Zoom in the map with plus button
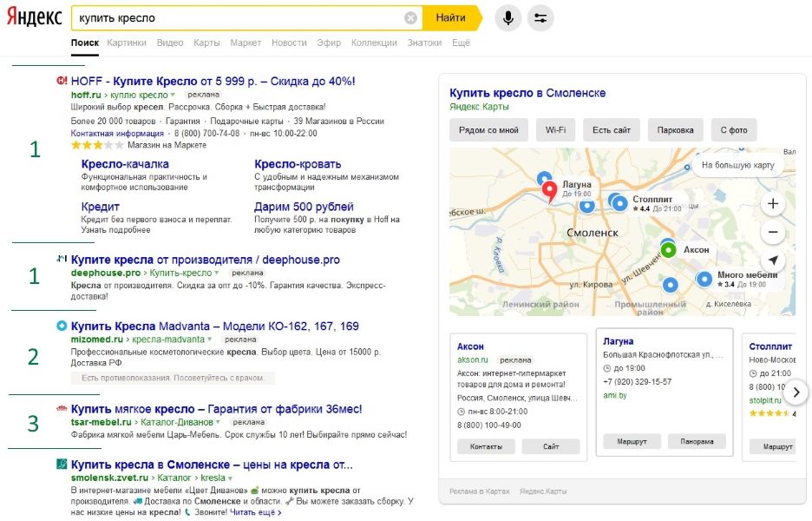 pyautogui.click(x=773, y=204)
